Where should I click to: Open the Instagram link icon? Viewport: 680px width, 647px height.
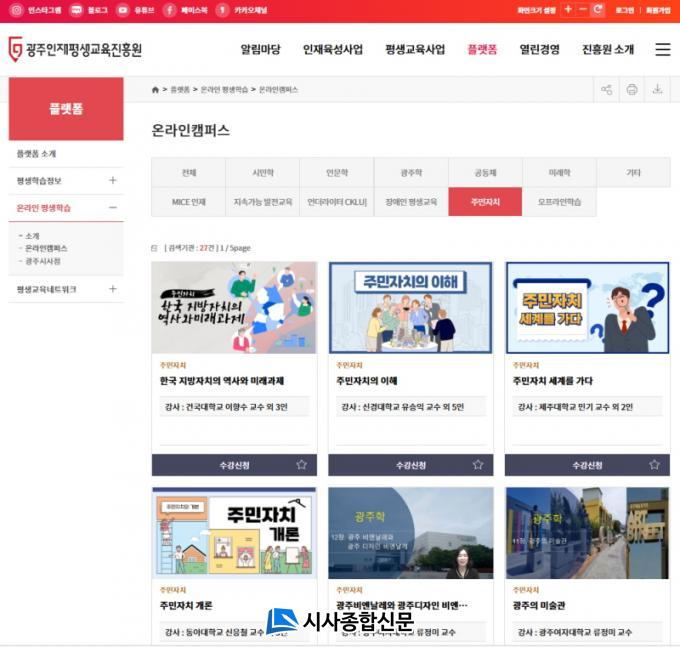pyautogui.click(x=16, y=10)
